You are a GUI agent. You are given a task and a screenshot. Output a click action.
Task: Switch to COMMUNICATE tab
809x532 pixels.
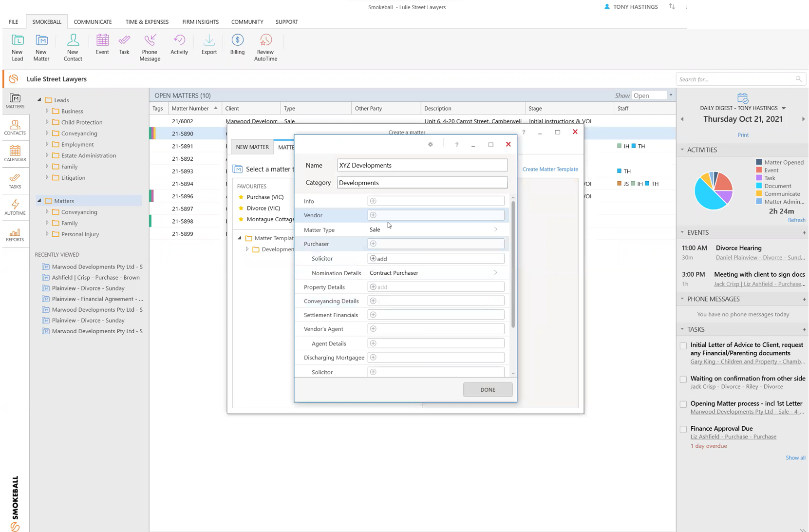pyautogui.click(x=93, y=22)
